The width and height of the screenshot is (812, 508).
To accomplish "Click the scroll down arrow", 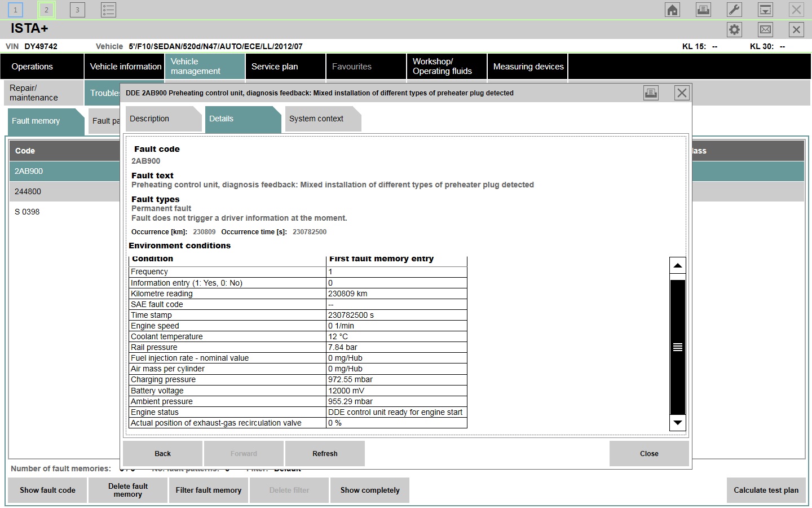I will tap(678, 423).
